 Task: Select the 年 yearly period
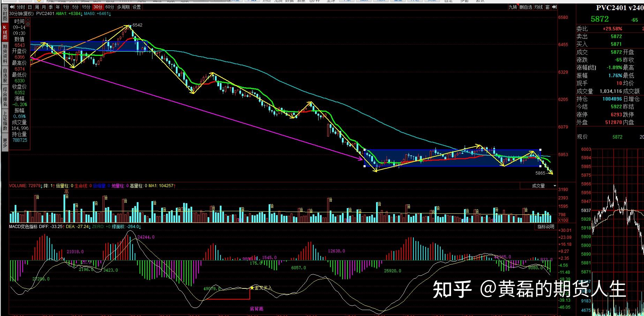pyautogui.click(x=58, y=7)
